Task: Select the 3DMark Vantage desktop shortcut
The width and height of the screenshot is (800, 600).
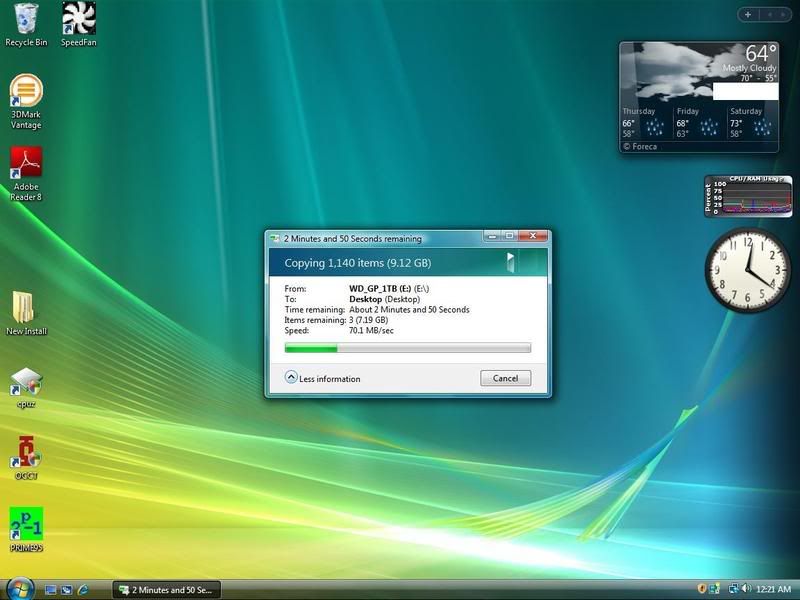Action: click(26, 102)
